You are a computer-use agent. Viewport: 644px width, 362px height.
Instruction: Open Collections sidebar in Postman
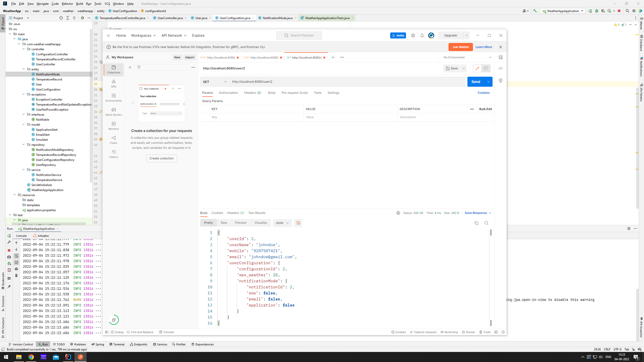pos(114,69)
